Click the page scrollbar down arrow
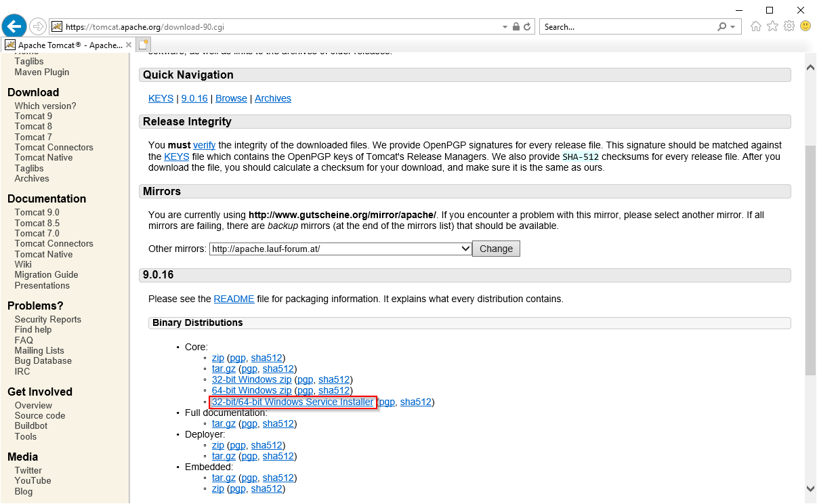Image resolution: width=817 pixels, height=504 pixels. click(x=810, y=488)
